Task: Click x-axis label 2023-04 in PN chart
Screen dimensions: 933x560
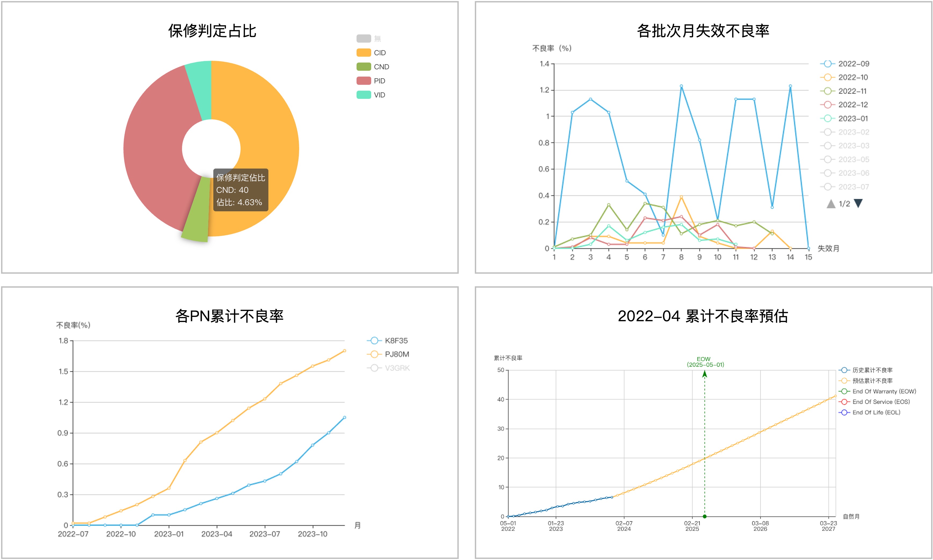Action: click(217, 534)
